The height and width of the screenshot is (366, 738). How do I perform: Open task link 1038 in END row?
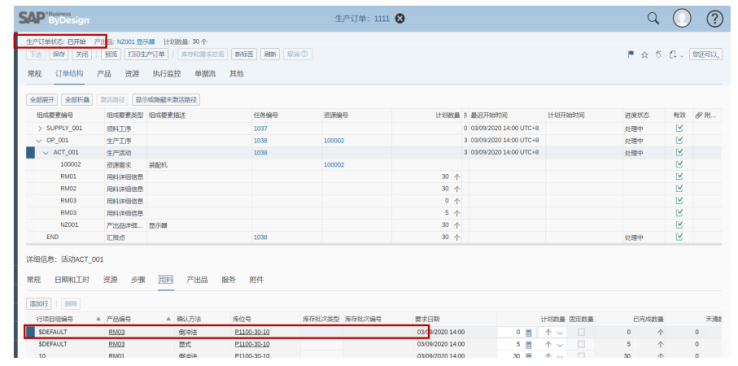pyautogui.click(x=260, y=237)
